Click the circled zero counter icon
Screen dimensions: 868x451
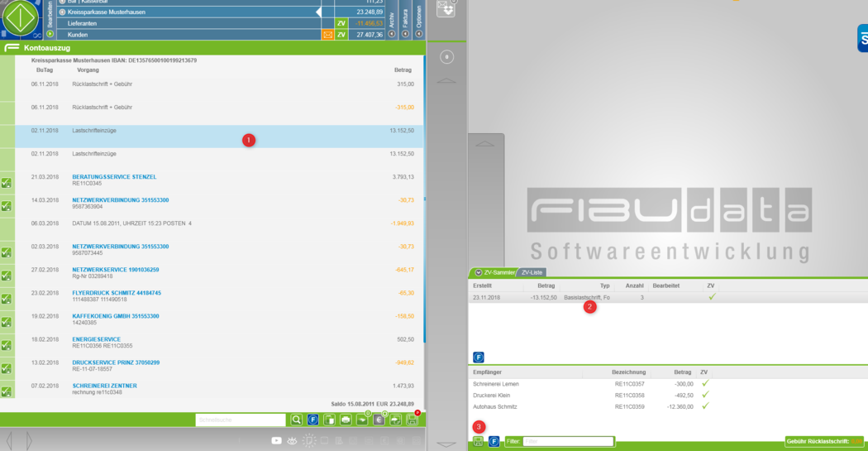[x=446, y=56]
